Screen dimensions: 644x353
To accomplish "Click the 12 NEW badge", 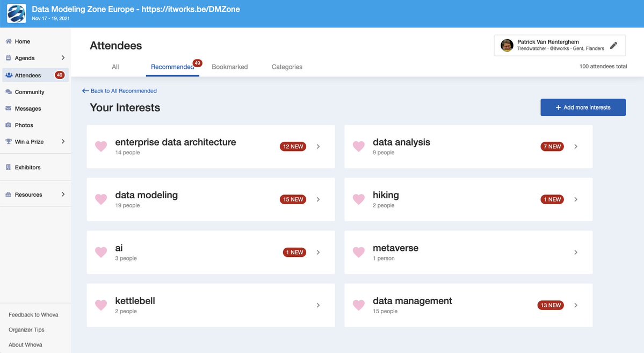I will click(x=293, y=146).
